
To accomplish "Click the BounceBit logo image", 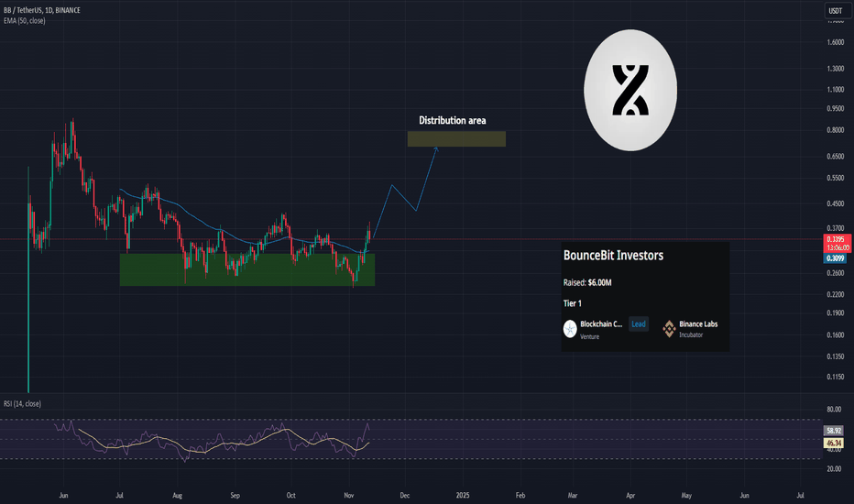I will [630, 90].
